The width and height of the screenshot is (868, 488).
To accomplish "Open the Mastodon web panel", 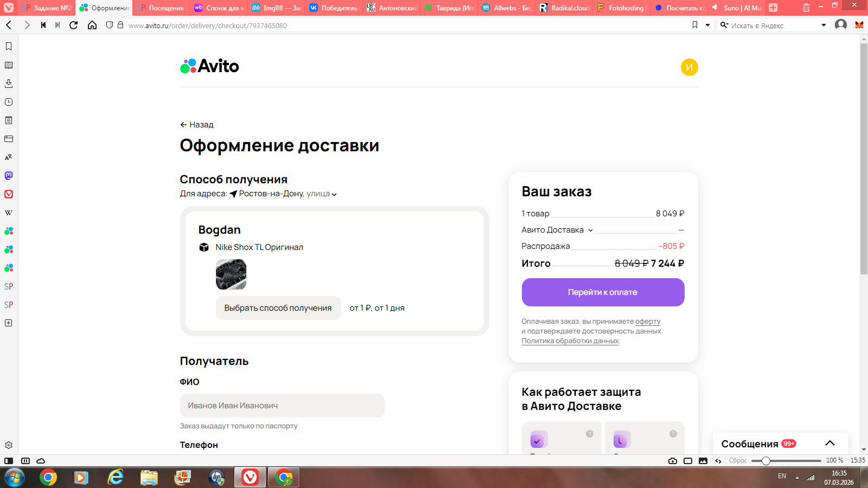I will [x=9, y=176].
